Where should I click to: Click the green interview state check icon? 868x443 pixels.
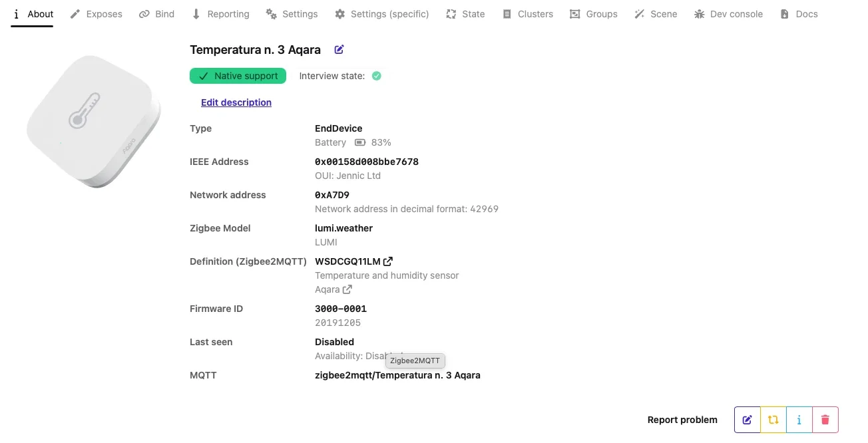[377, 76]
